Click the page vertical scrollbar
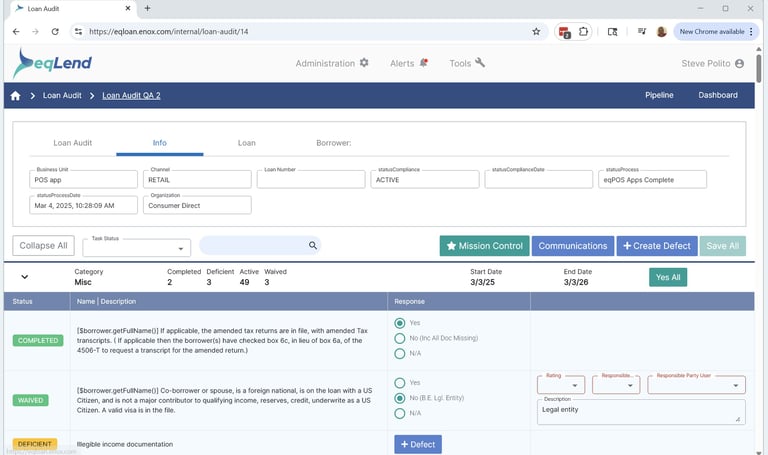768x455 pixels. [759, 69]
